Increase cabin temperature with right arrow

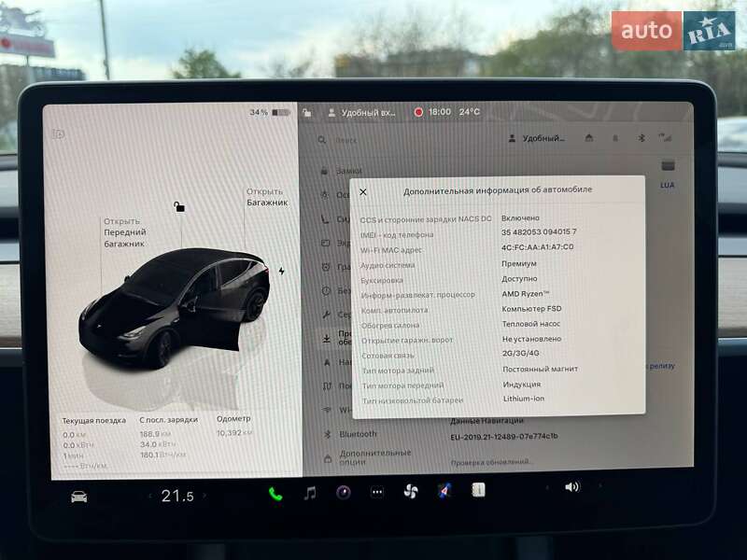pyautogui.click(x=204, y=496)
